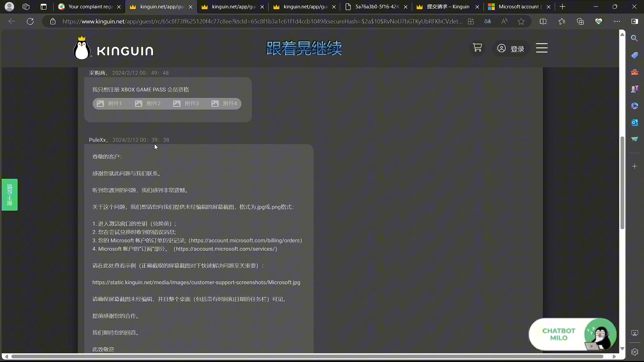The width and height of the screenshot is (644, 362).
Task: Open the tab actions menu icon
Action: point(43,7)
